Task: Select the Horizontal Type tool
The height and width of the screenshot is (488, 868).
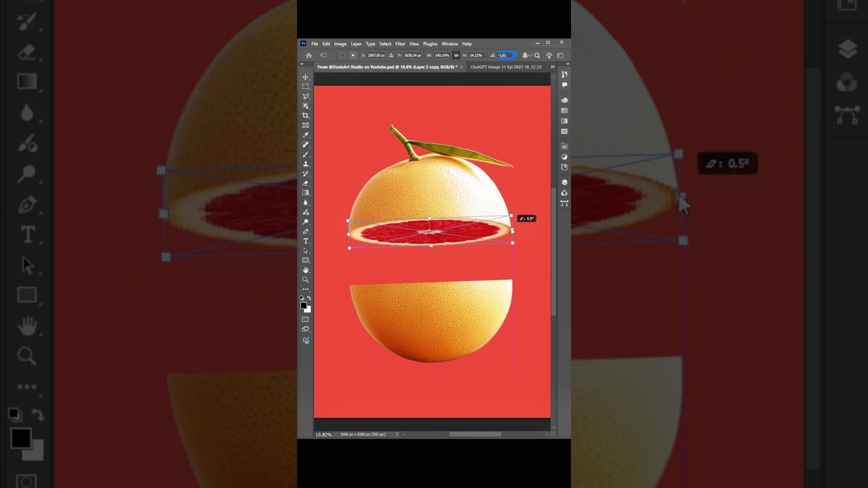Action: pyautogui.click(x=305, y=241)
